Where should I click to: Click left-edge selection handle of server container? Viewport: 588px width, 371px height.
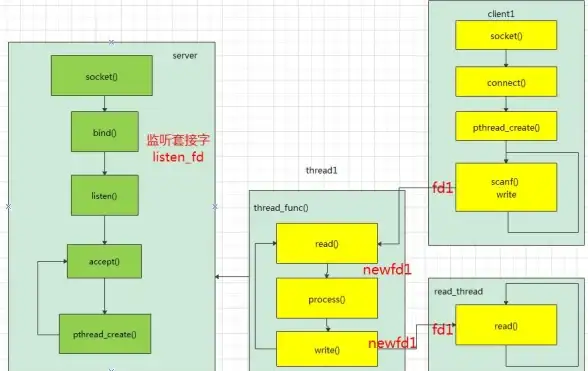8,206
